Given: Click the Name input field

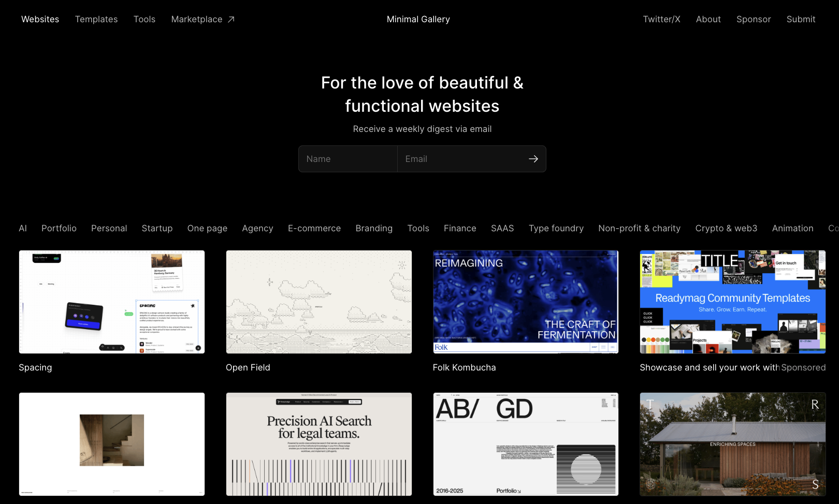Looking at the screenshot, I should pos(348,159).
